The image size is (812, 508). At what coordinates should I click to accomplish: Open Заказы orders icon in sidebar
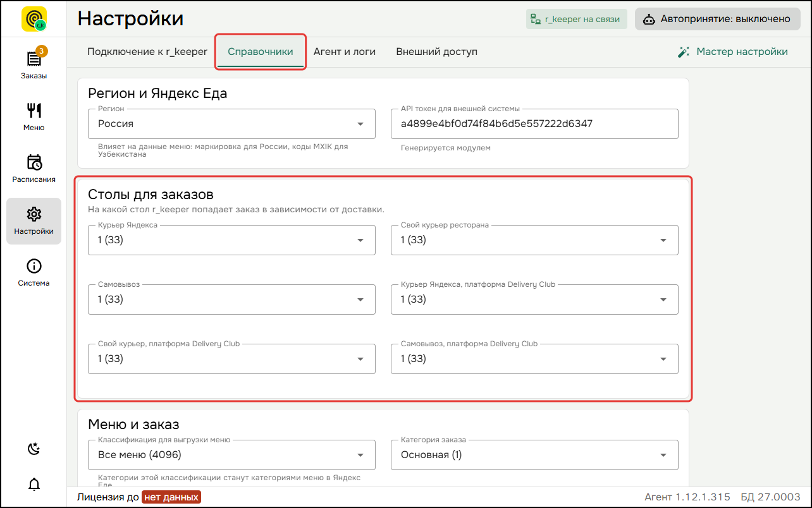tap(34, 59)
